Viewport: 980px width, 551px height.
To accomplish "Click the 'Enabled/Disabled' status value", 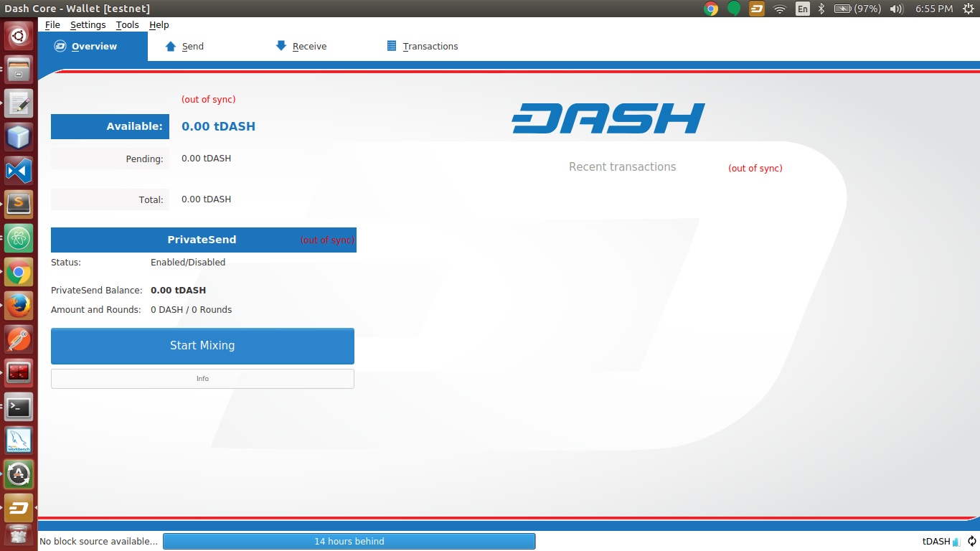I will [x=188, y=263].
